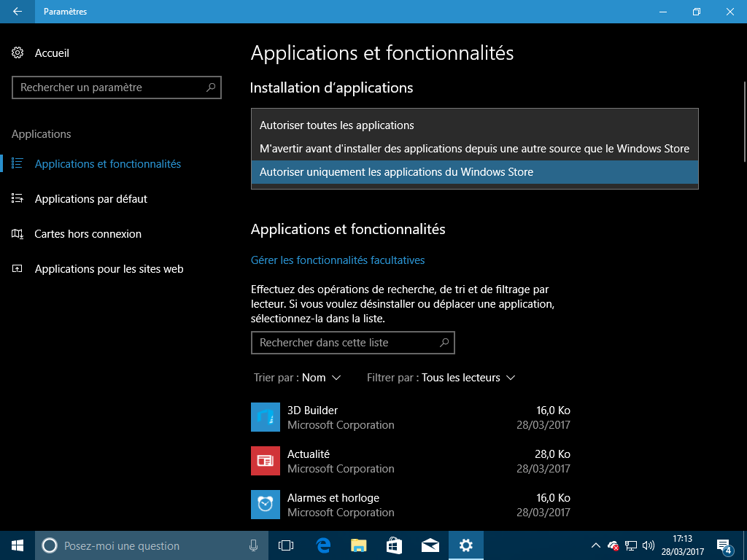Open 'Applications par défaut' section
Image resolution: width=747 pixels, height=560 pixels.
point(90,199)
